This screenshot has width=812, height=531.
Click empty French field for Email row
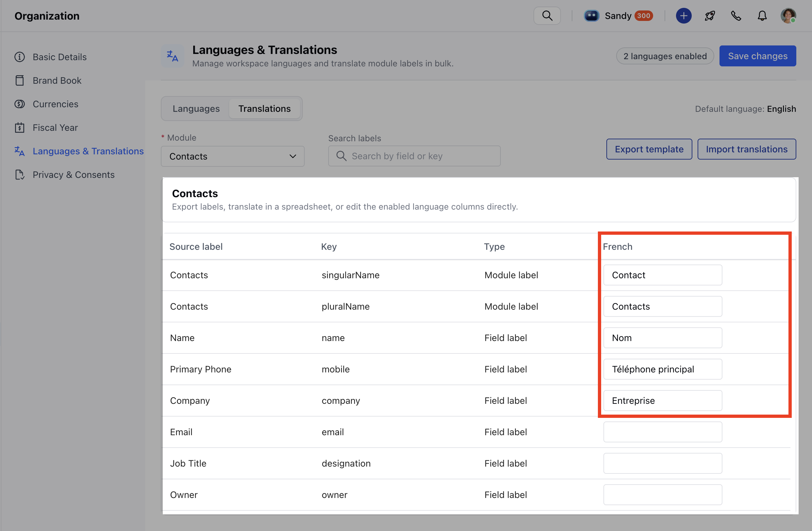coord(663,432)
